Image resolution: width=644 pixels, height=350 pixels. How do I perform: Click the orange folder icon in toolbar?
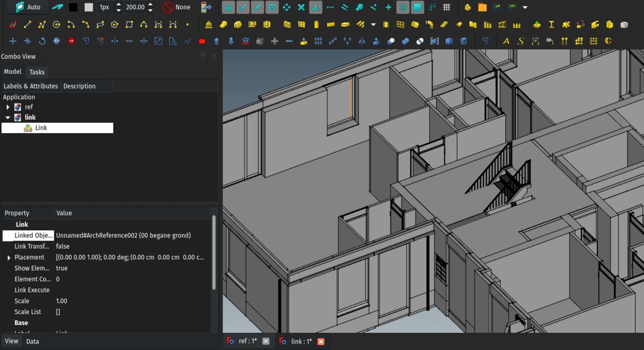pyautogui.click(x=482, y=7)
